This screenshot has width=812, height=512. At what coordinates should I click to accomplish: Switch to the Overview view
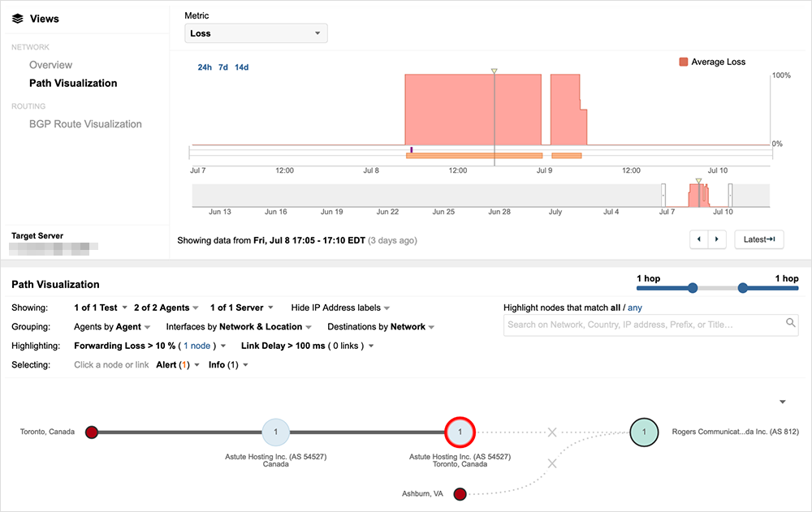tap(50, 65)
